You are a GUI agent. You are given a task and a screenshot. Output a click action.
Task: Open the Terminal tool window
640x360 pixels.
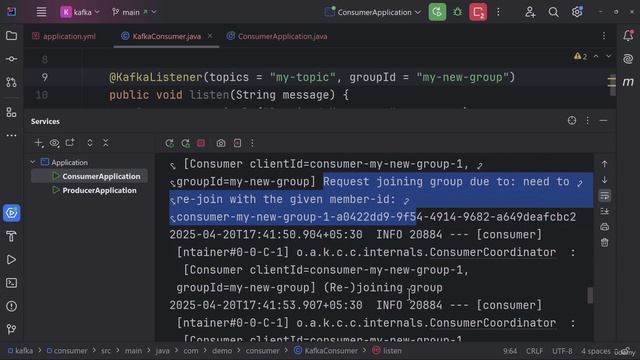pyautogui.click(x=11, y=282)
